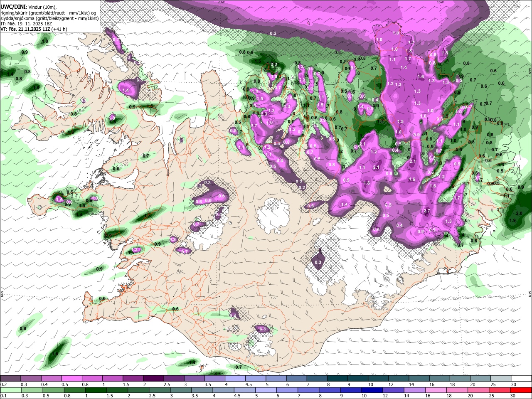Pick the pale blue 4 mm snow legend swatch
Viewport: 532px width, 399px height.
point(235,378)
